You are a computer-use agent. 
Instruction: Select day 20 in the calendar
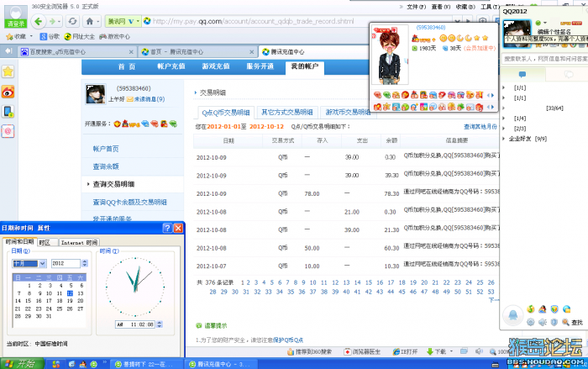[x=81, y=301]
